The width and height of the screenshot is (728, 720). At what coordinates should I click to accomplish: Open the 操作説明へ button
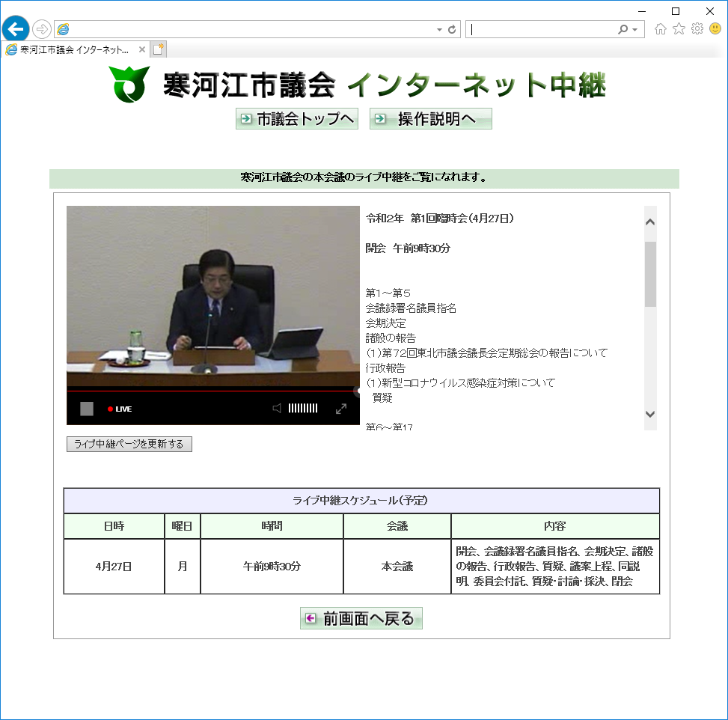pos(430,119)
